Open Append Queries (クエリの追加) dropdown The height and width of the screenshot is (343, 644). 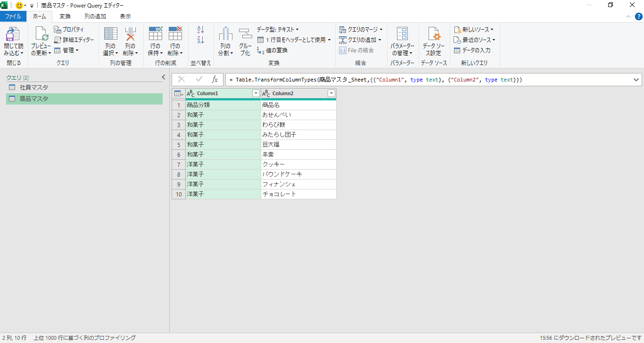[360, 40]
